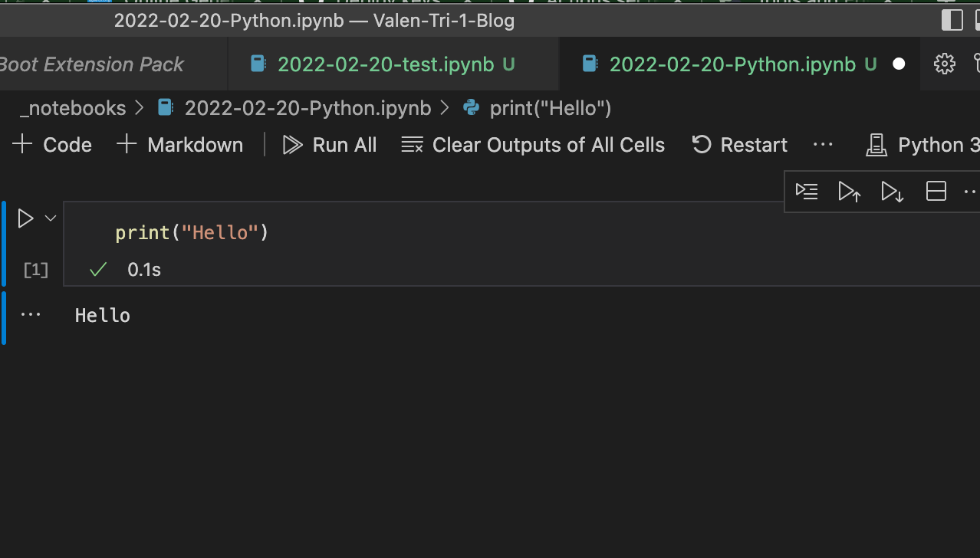Click execution count [1] label
The height and width of the screenshot is (558, 980).
[x=36, y=270]
